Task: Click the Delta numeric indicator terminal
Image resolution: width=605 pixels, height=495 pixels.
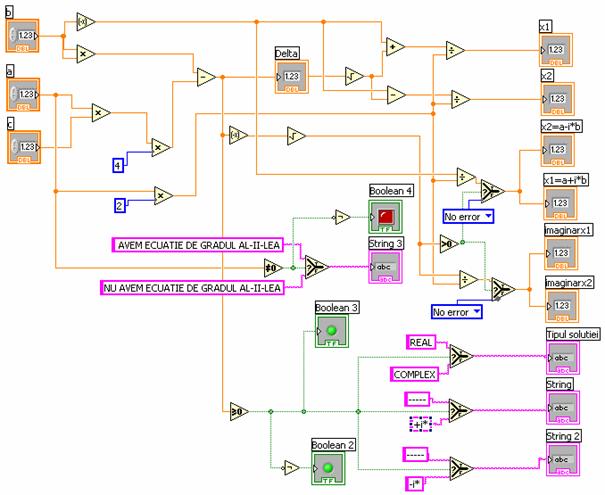Action: coord(291,77)
